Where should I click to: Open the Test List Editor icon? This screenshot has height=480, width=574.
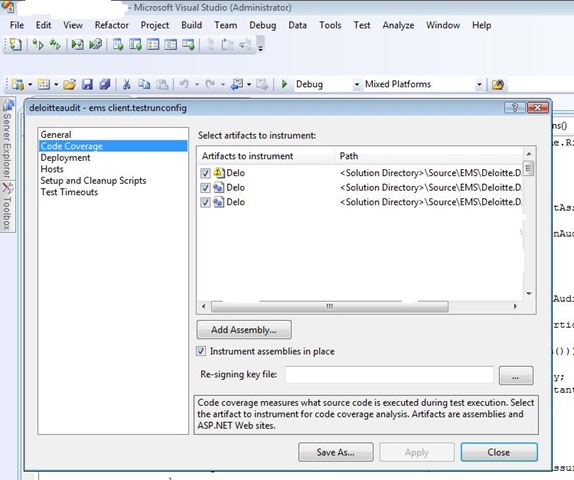point(135,45)
